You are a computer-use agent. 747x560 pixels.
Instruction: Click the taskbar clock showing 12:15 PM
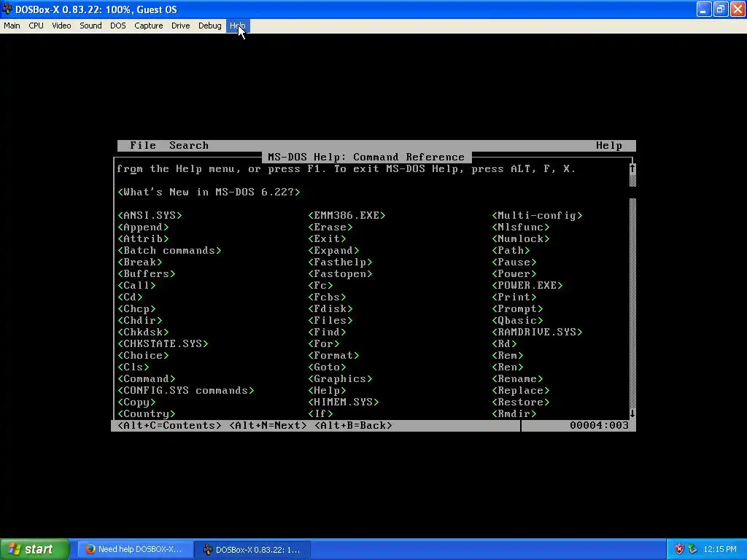[x=720, y=549]
